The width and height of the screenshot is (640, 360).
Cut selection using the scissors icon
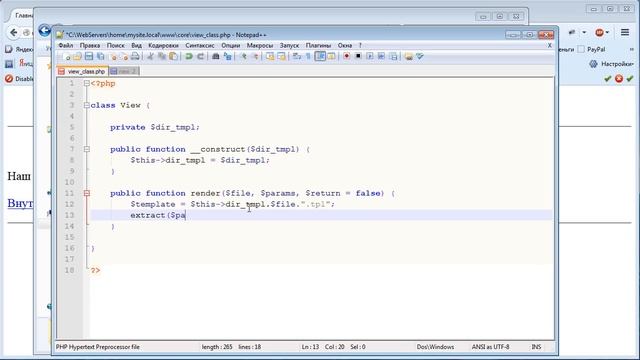click(150, 56)
